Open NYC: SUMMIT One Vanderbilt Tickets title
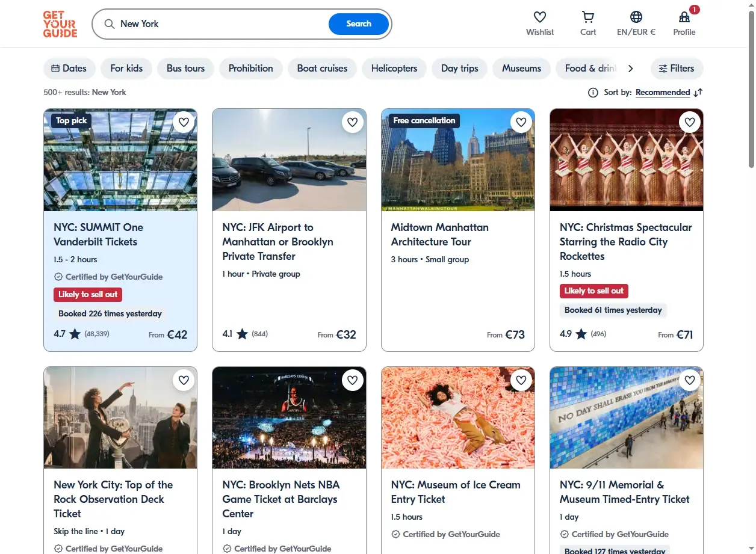756x554 pixels. [99, 235]
